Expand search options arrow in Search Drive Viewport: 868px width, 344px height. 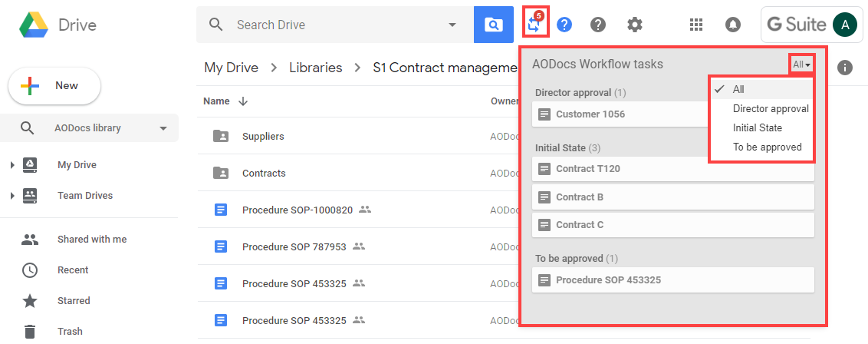click(453, 25)
